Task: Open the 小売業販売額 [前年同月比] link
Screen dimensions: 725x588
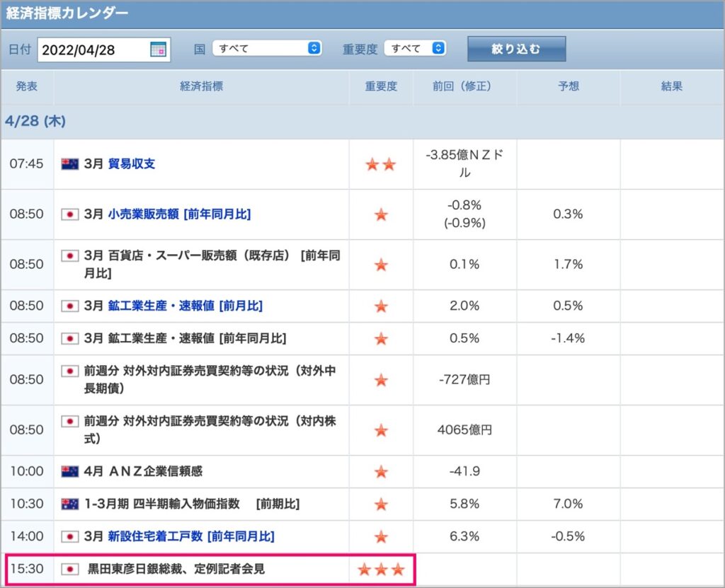Action: (x=179, y=214)
